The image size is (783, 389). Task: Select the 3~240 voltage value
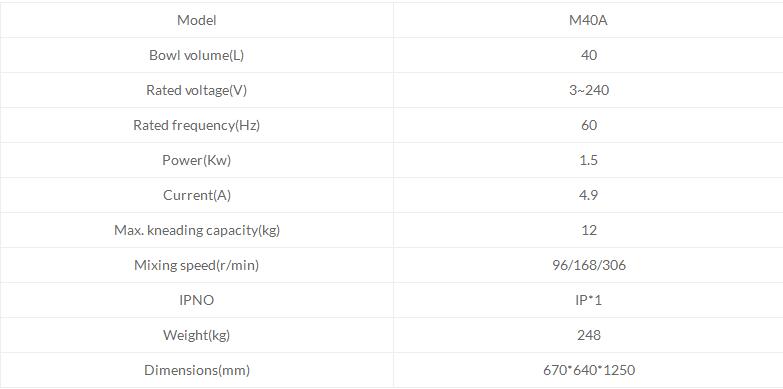point(589,90)
